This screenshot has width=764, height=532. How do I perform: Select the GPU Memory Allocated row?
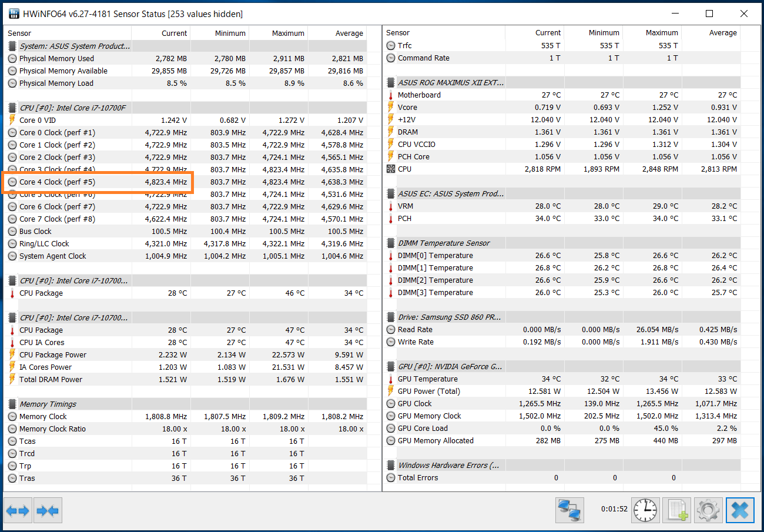click(562, 440)
